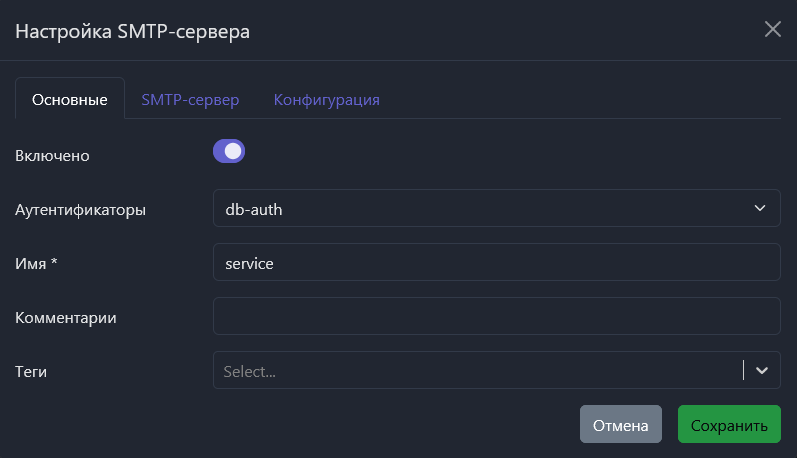Click the Имя field label
Image resolution: width=797 pixels, height=458 pixels.
pyautogui.click(x=37, y=264)
